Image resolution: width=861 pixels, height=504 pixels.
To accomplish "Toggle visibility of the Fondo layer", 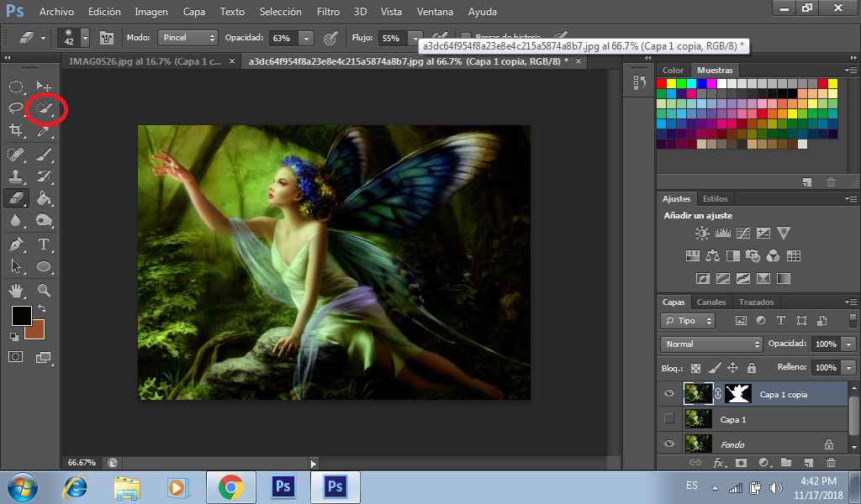I will point(668,444).
